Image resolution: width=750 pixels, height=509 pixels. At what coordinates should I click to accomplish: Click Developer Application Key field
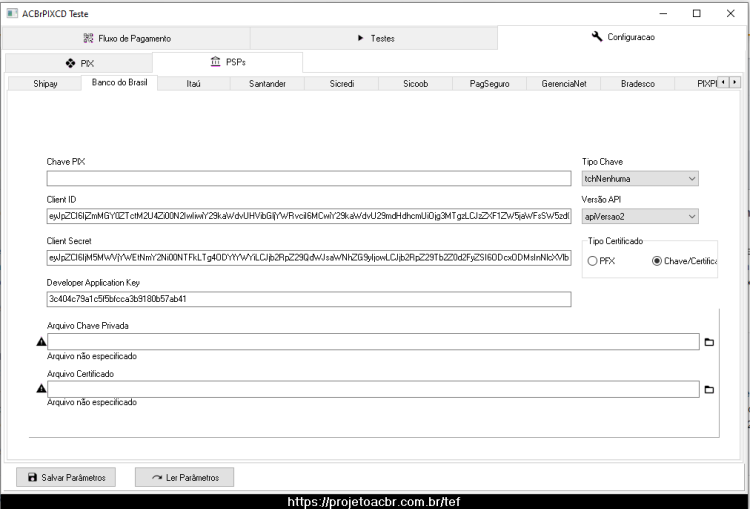click(x=309, y=299)
